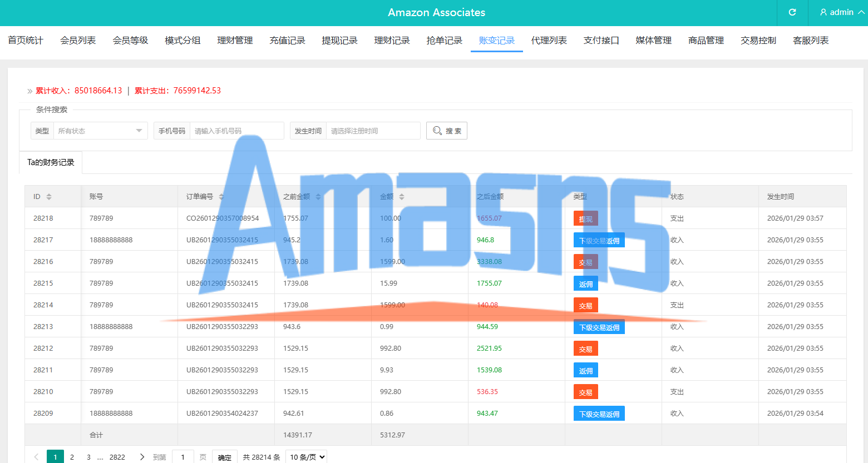Sort by 金额 column arrows
The width and height of the screenshot is (868, 463).
coord(402,197)
